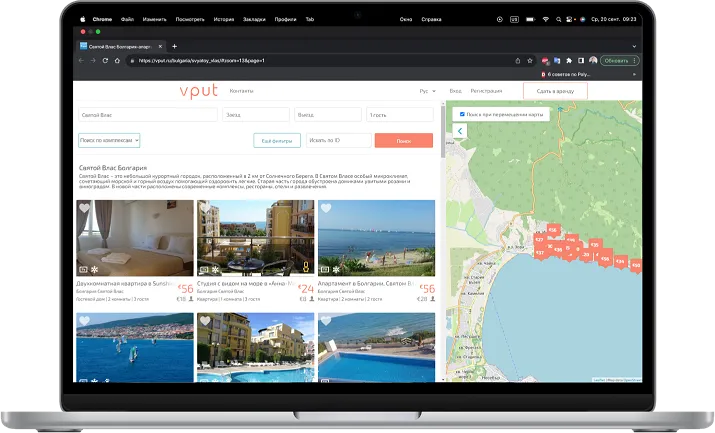Open the 'Рус' language dropdown
Viewport: 715px width, 433px height.
(427, 91)
